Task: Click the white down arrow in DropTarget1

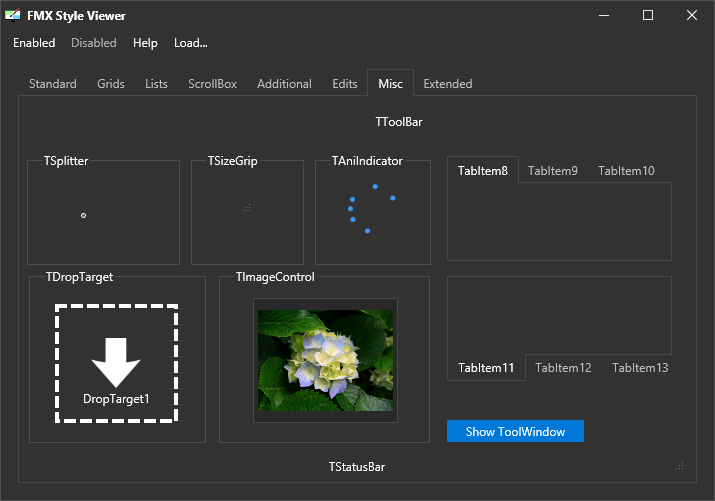Action: tap(116, 362)
